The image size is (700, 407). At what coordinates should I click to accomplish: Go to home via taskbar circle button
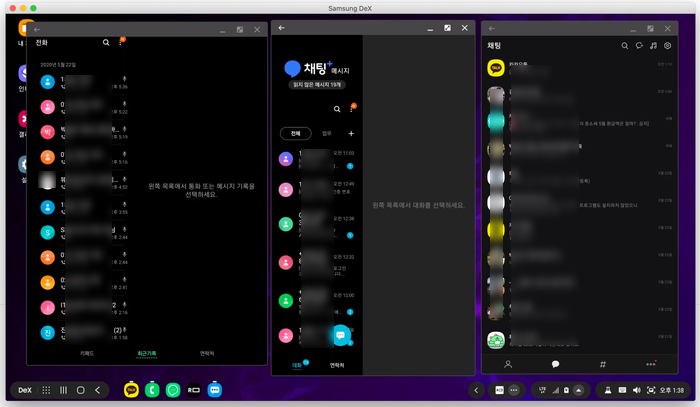(x=80, y=390)
